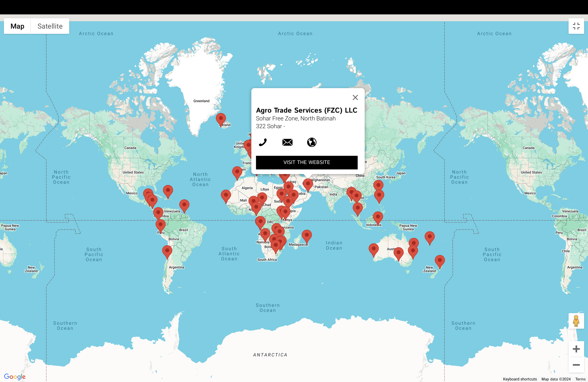The image size is (588, 382).
Task: Exit fullscreen map mode
Action: click(x=576, y=26)
